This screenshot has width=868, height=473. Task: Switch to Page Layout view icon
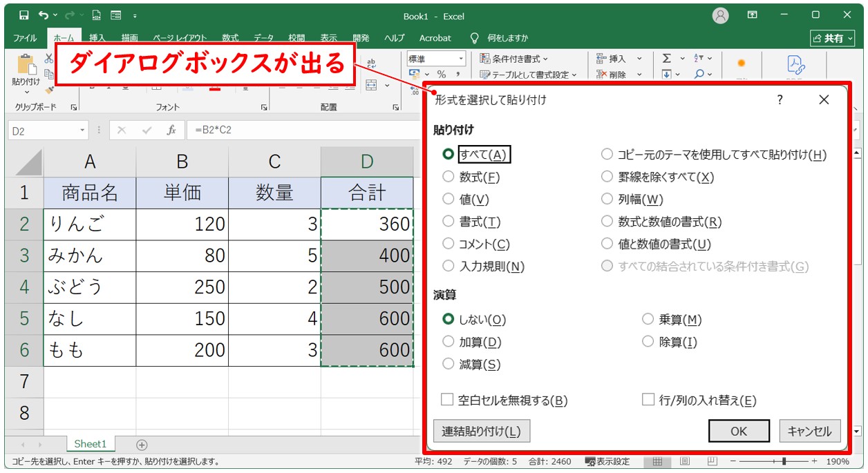click(684, 461)
